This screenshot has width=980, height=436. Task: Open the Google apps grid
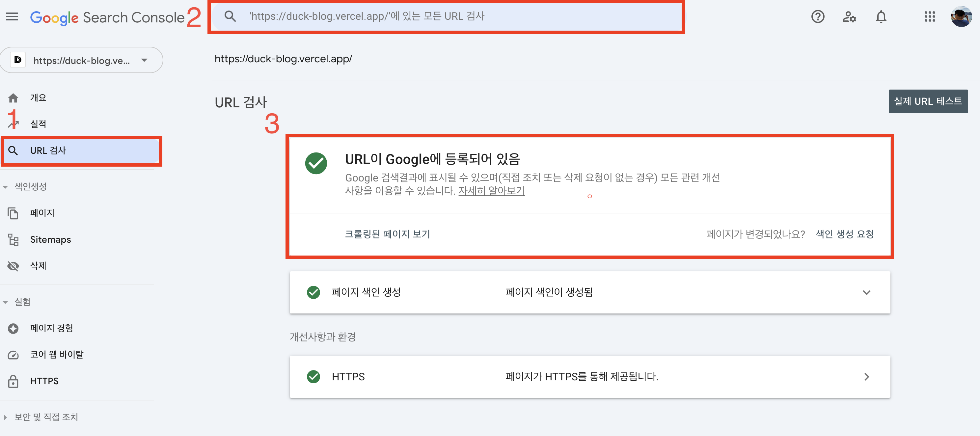pyautogui.click(x=929, y=17)
